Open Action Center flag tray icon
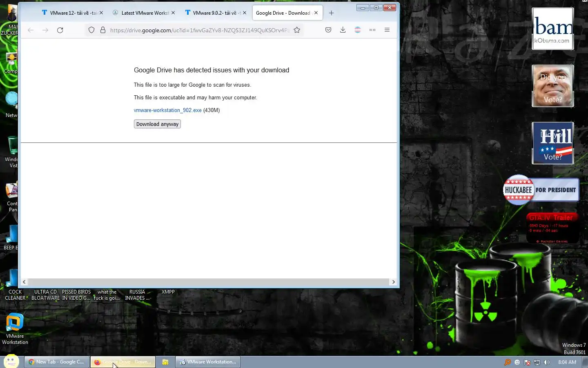The width and height of the screenshot is (588, 368). [x=527, y=362]
